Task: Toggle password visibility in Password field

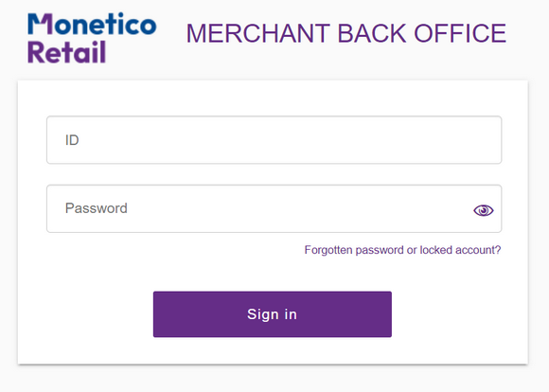Action: 484,210
